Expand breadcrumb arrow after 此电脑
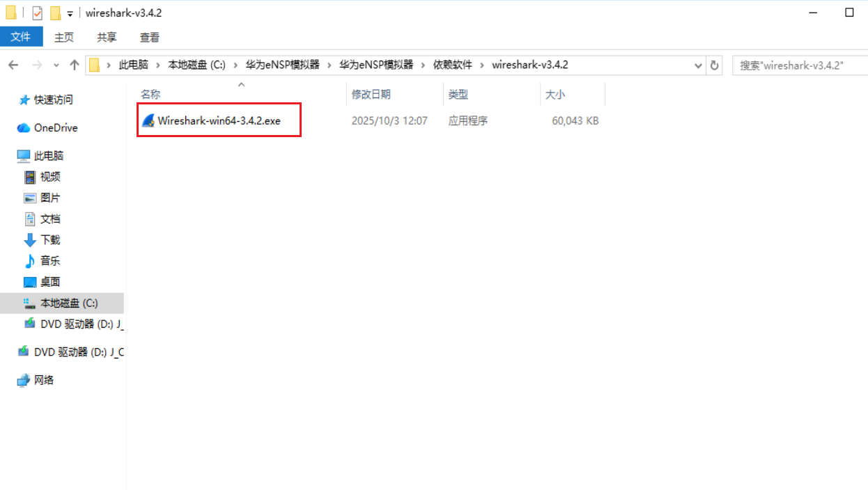 157,65
